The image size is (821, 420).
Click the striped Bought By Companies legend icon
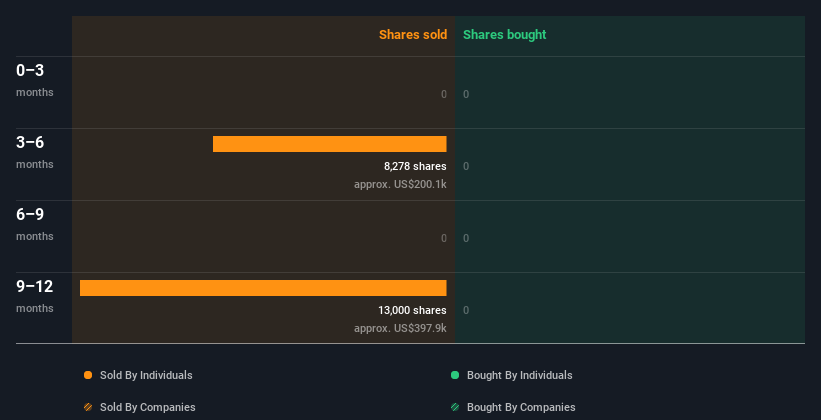(x=454, y=407)
